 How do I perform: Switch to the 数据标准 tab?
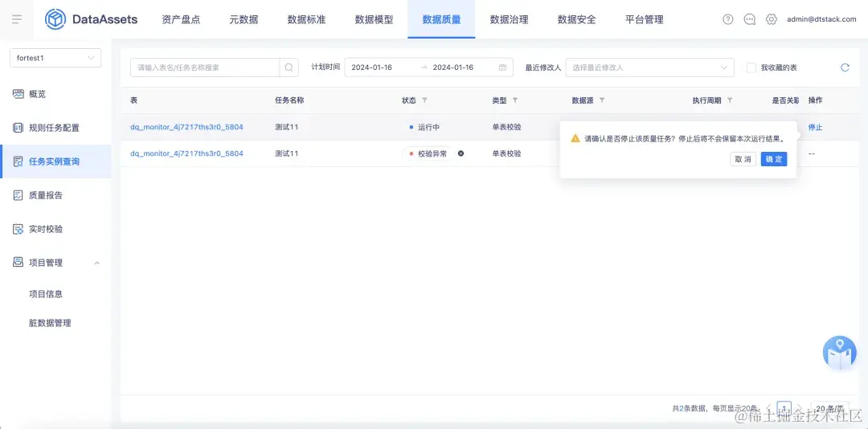click(306, 19)
